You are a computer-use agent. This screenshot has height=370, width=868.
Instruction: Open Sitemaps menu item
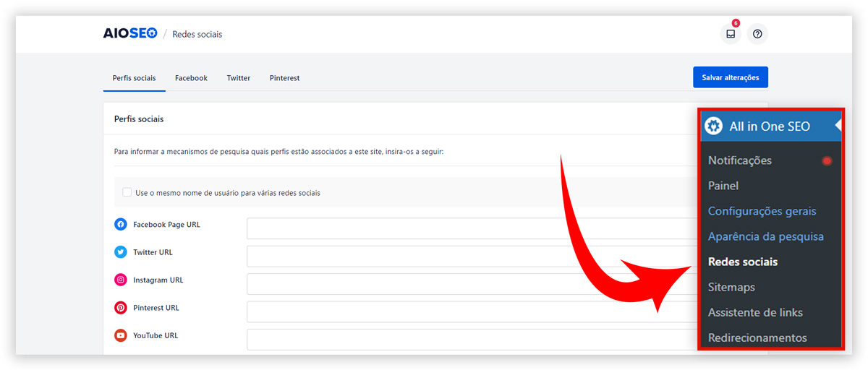[x=731, y=287]
